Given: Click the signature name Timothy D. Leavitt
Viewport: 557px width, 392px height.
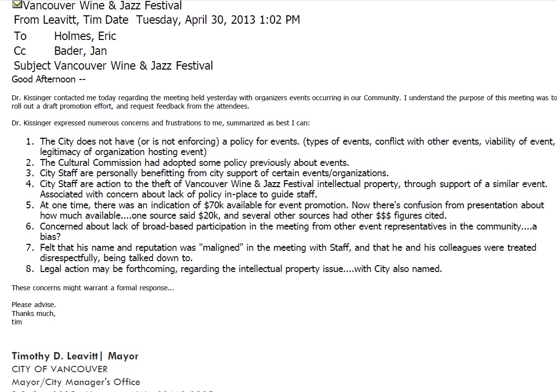Looking at the screenshot, I should click(55, 356).
